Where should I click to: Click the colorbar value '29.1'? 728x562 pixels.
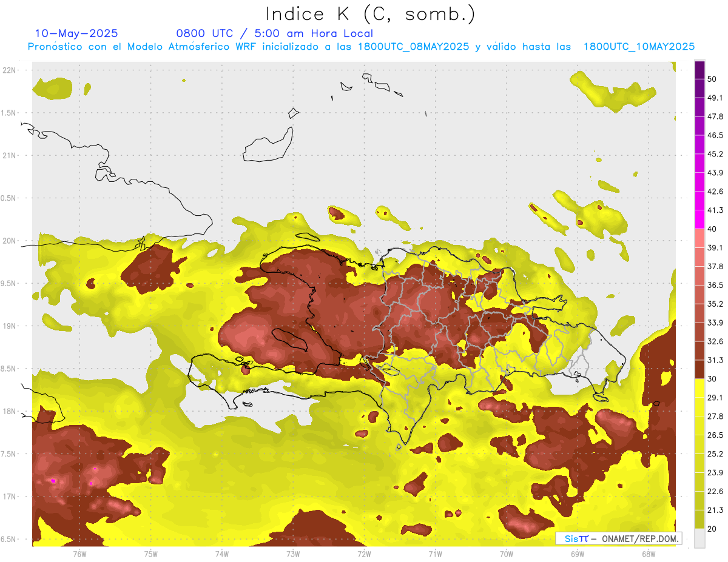tap(715, 398)
